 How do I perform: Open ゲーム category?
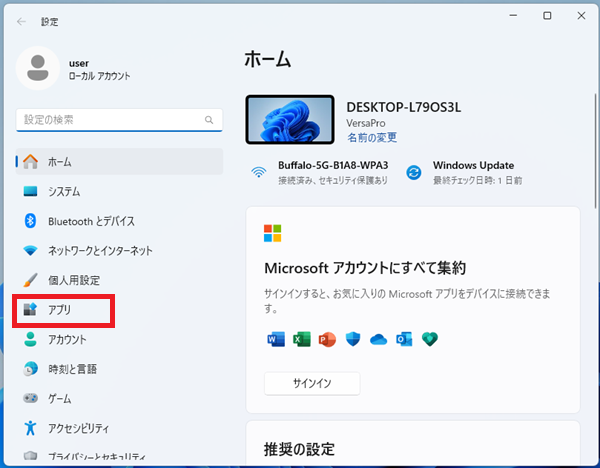(x=119, y=398)
